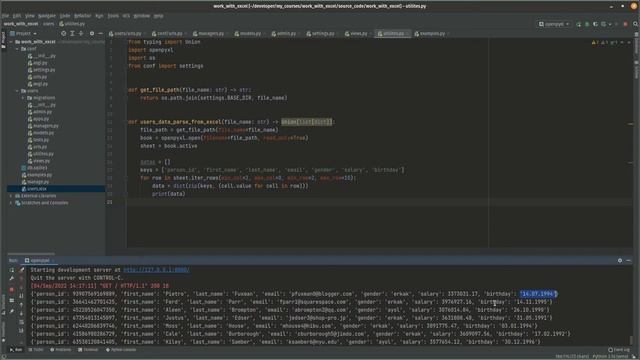Open the Problems tool window tab
Image resolution: width=640 pixels, height=360 pixels.
point(60,350)
